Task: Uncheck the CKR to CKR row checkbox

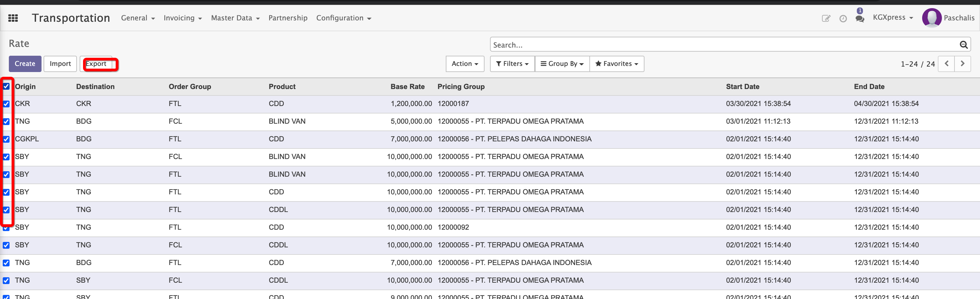Action: [x=6, y=104]
